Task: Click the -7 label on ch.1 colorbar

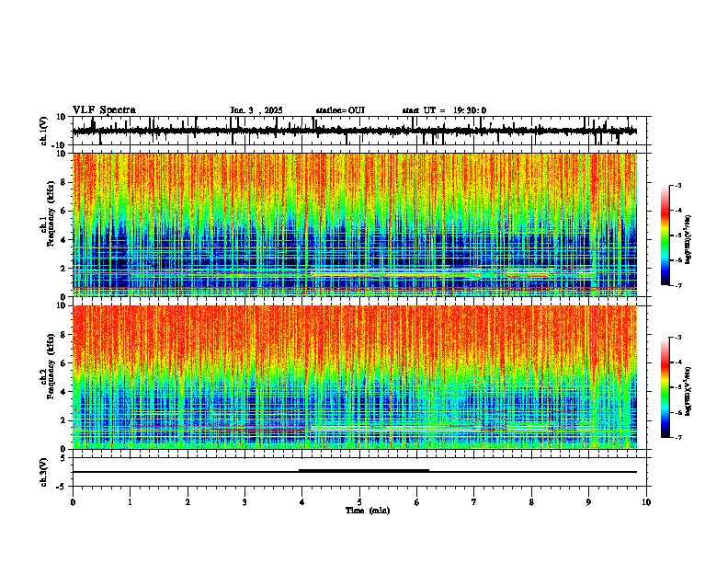Action: [x=678, y=285]
